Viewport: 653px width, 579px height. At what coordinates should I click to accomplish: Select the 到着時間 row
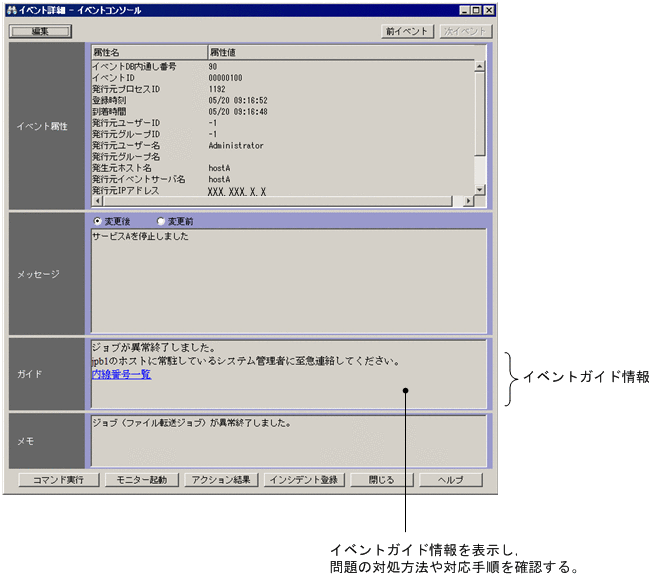[x=283, y=112]
